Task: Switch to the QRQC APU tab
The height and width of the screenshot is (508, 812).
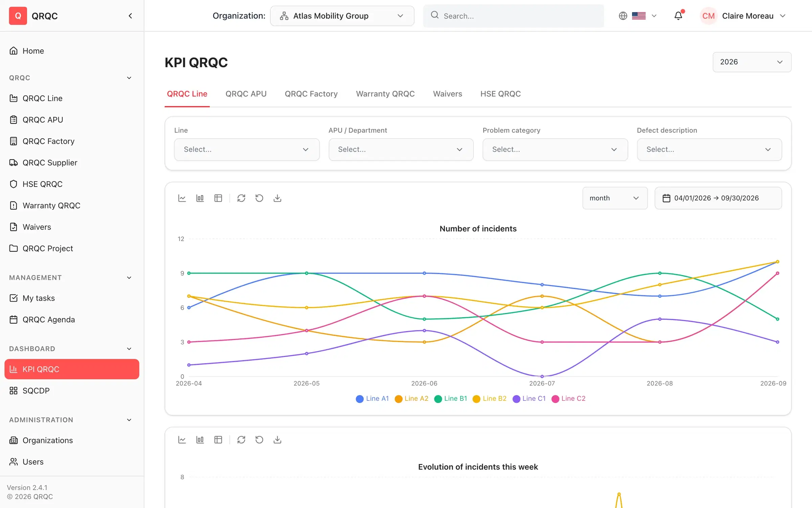Action: (246, 94)
